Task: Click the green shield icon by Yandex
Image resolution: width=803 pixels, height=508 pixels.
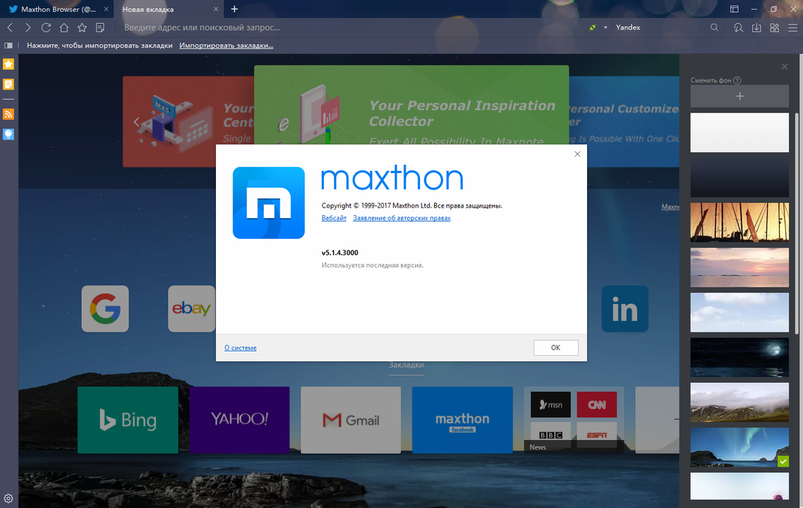Action: 593,28
